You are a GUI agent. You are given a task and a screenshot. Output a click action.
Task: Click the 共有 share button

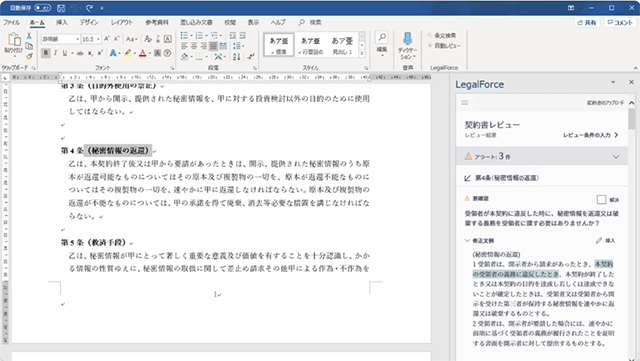(587, 22)
